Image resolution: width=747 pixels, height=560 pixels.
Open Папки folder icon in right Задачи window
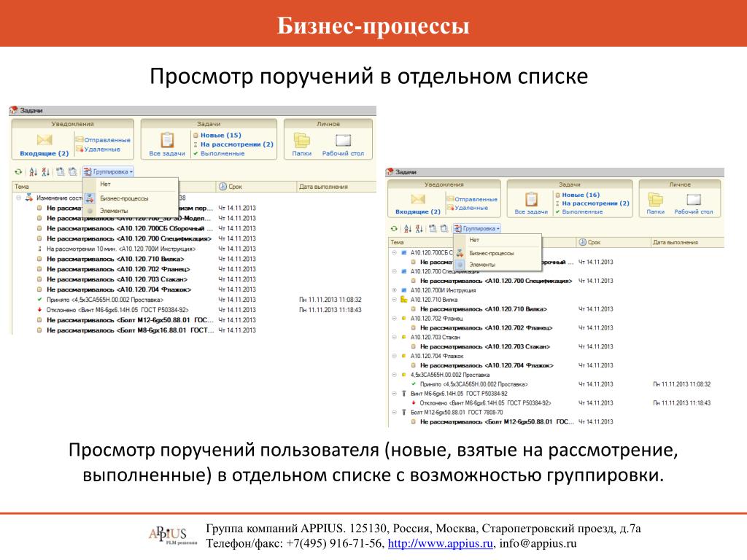[656, 199]
